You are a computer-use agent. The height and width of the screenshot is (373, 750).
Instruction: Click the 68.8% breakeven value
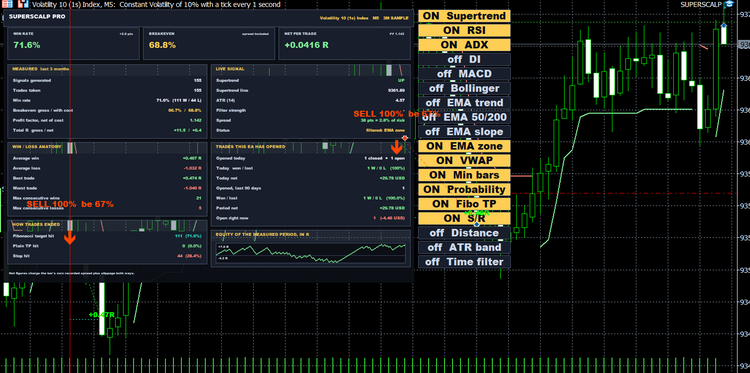coord(163,45)
